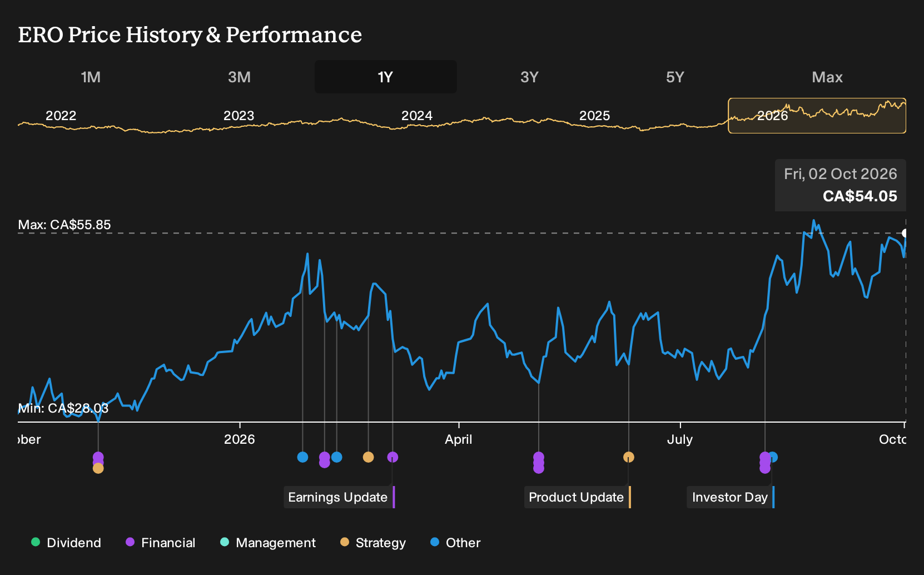The image size is (924, 575).
Task: Click orange dot above Product Update label
Action: pos(629,457)
